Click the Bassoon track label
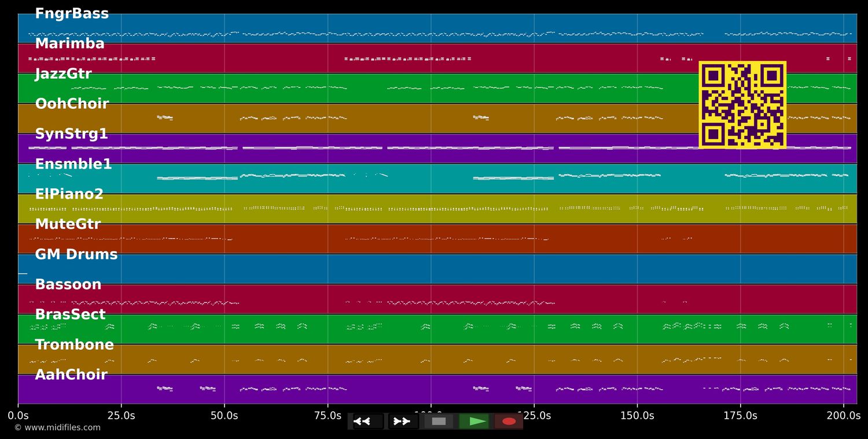The width and height of the screenshot is (868, 439). [x=68, y=285]
